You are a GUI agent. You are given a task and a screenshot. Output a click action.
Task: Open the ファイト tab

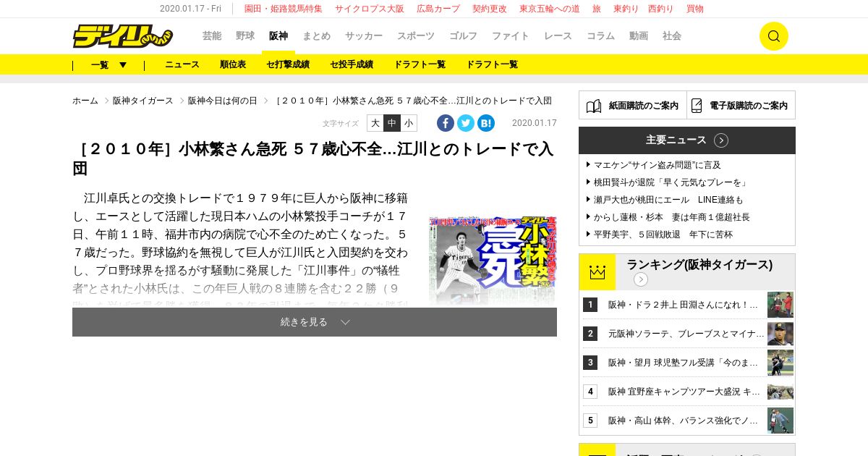[511, 36]
